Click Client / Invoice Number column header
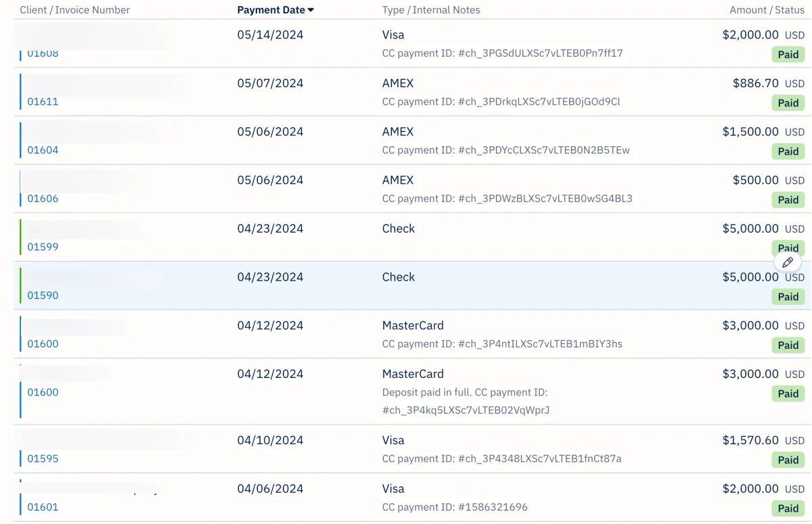812x524 pixels. click(x=75, y=10)
